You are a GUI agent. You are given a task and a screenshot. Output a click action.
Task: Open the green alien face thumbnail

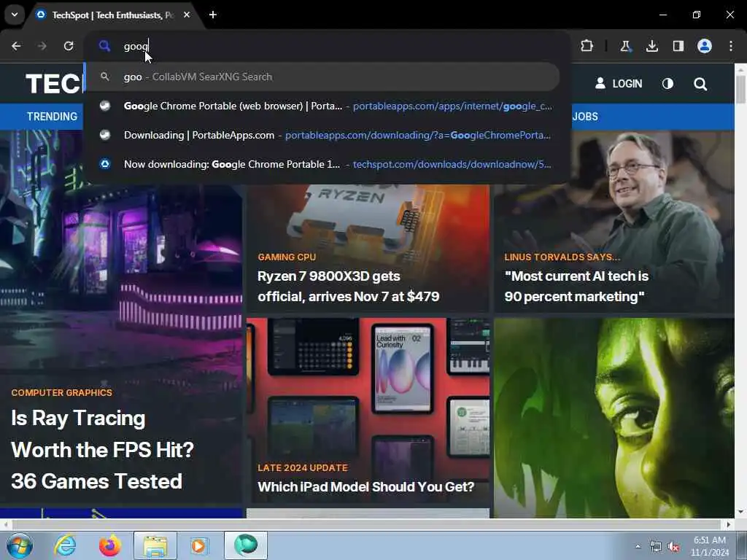click(614, 418)
